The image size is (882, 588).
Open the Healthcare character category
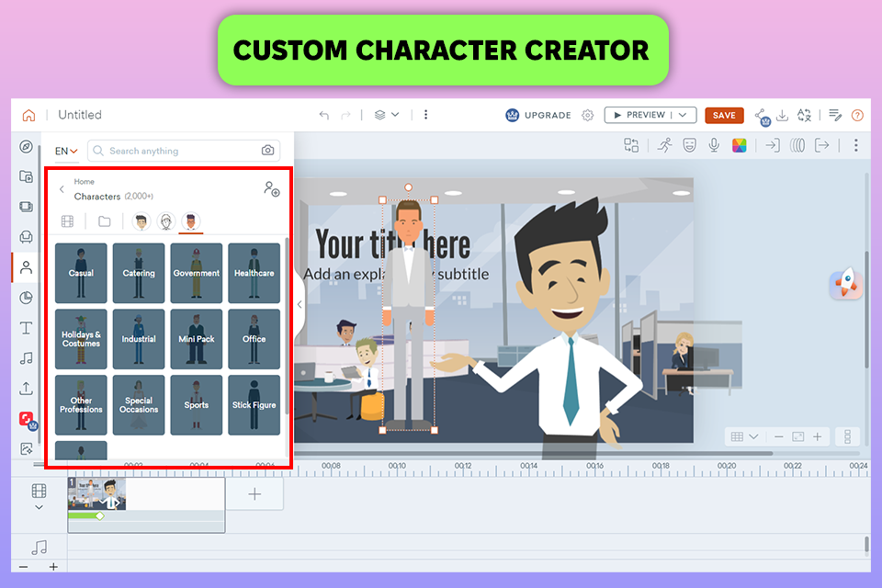pyautogui.click(x=254, y=273)
